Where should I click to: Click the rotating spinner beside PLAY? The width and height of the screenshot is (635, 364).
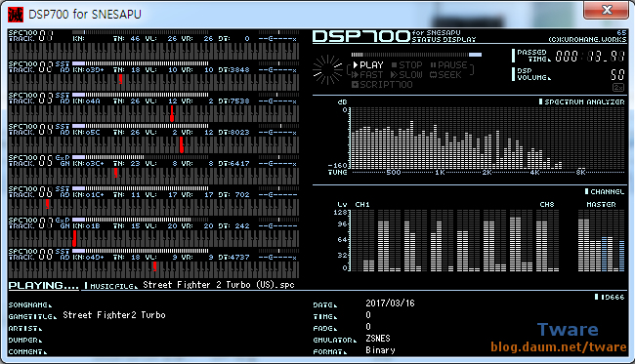[327, 70]
